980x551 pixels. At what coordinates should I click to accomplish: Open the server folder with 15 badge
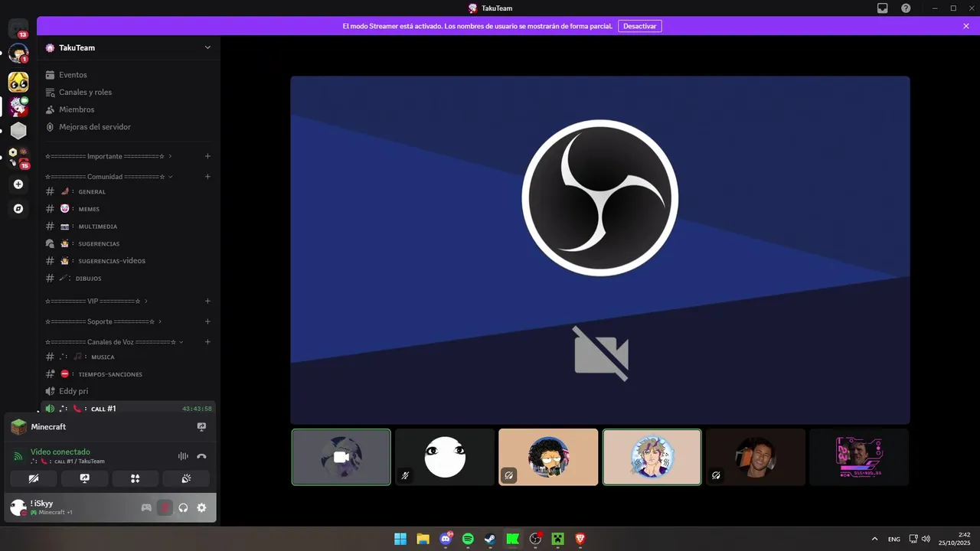coord(18,158)
